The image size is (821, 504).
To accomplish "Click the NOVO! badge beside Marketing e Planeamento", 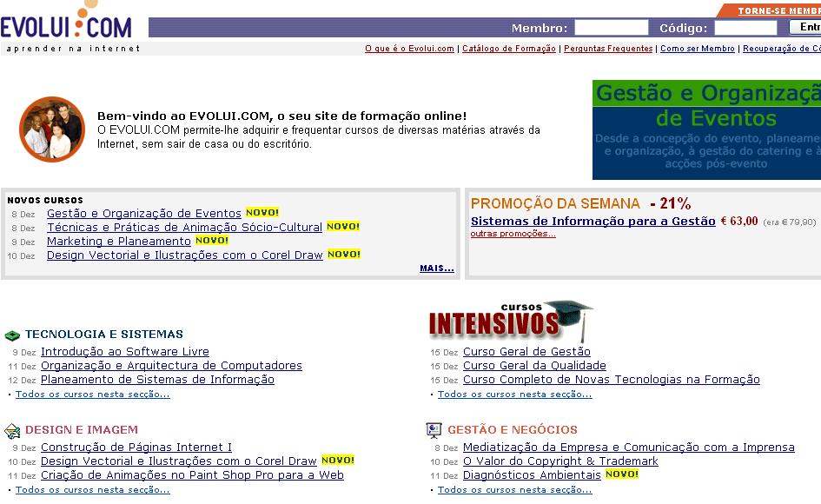I will tap(212, 241).
